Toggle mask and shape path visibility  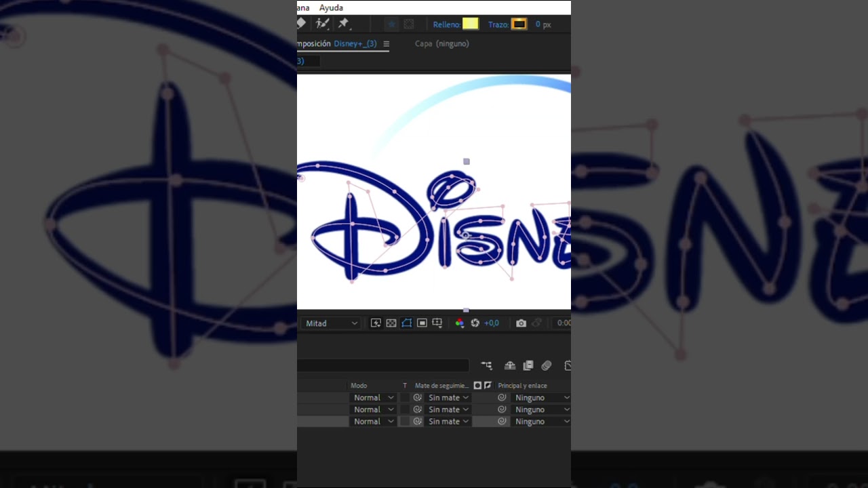[x=406, y=323]
